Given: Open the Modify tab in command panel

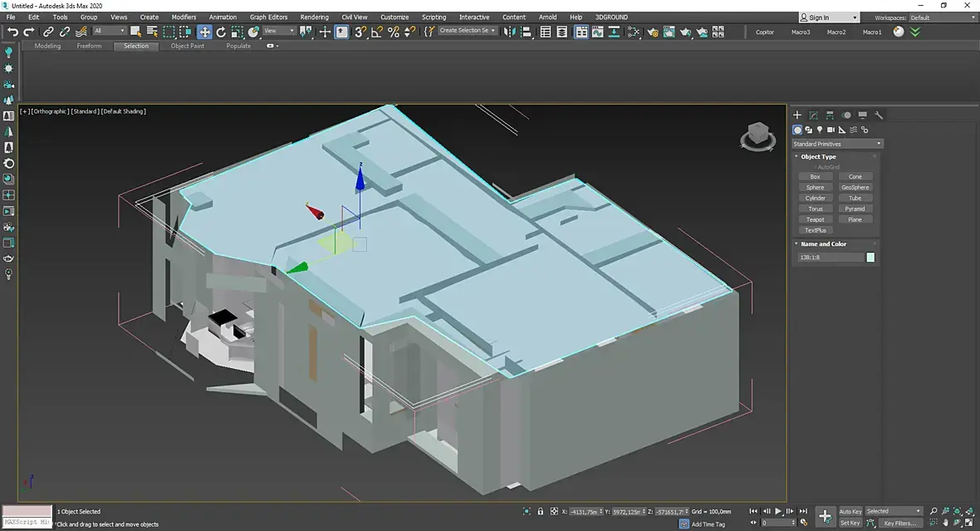Looking at the screenshot, I should (813, 116).
